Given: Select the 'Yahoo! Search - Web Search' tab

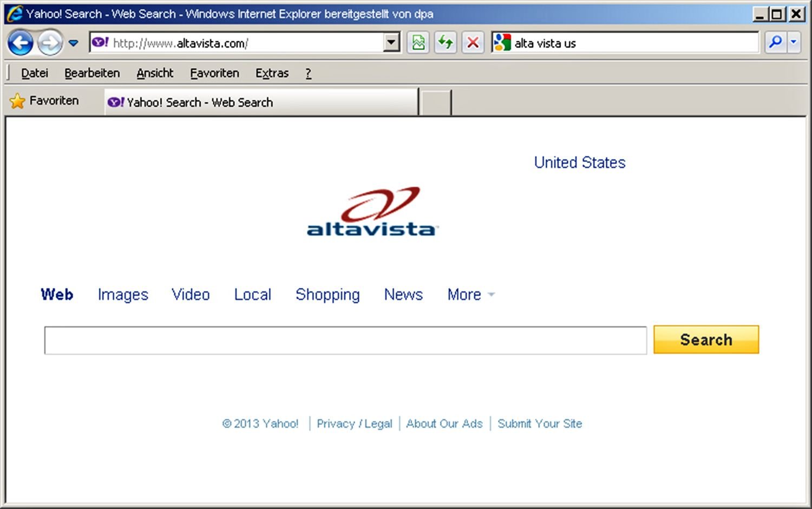Looking at the screenshot, I should [261, 102].
